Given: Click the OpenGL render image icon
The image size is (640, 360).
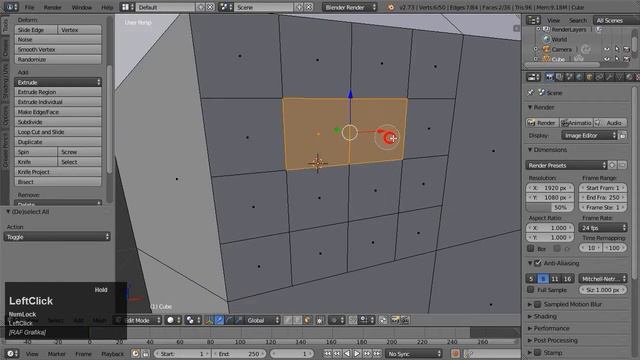Looking at the screenshot, I should pyautogui.click(x=395, y=320).
